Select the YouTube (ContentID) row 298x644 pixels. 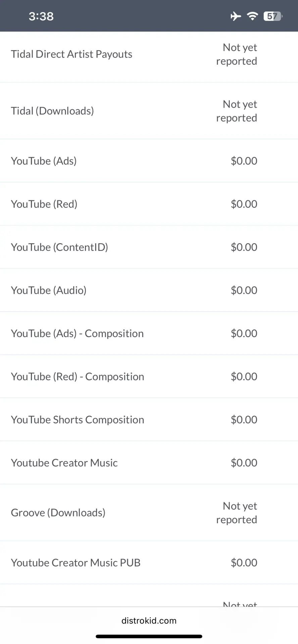[x=149, y=247]
